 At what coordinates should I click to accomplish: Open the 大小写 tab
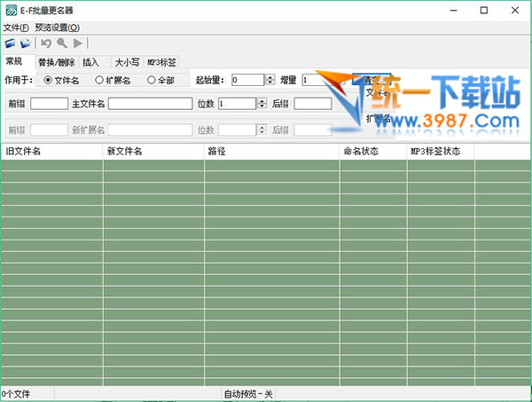[x=126, y=62]
